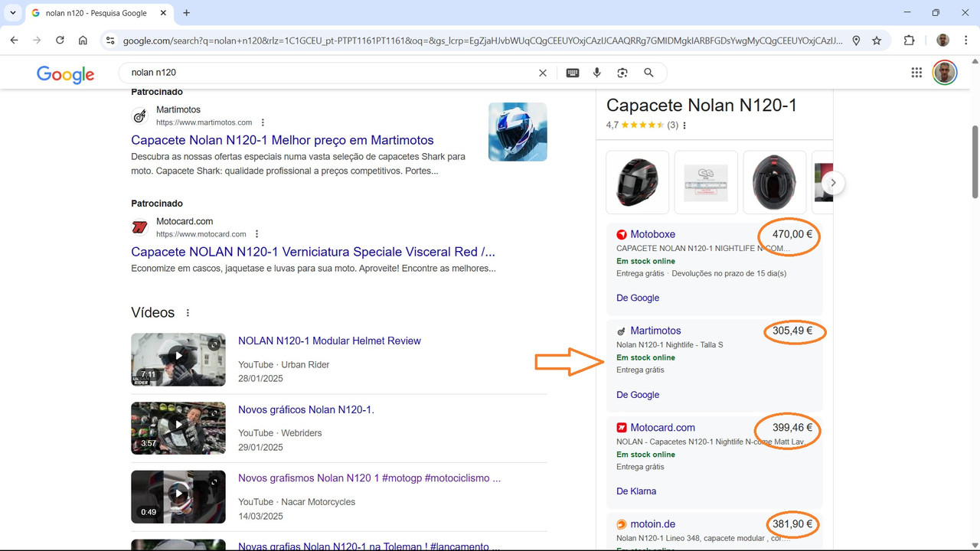Click De Google under Motoboxe offer
Viewport: 980px width, 551px height.
(638, 298)
